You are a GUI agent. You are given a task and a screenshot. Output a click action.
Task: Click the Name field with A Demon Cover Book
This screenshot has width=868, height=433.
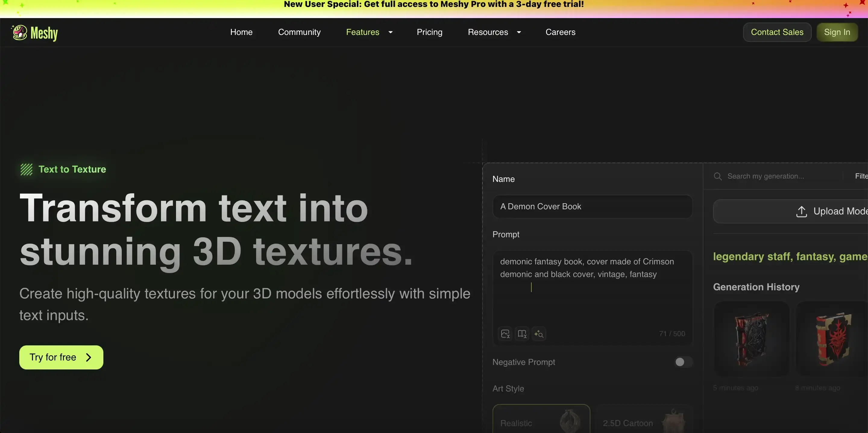(592, 206)
